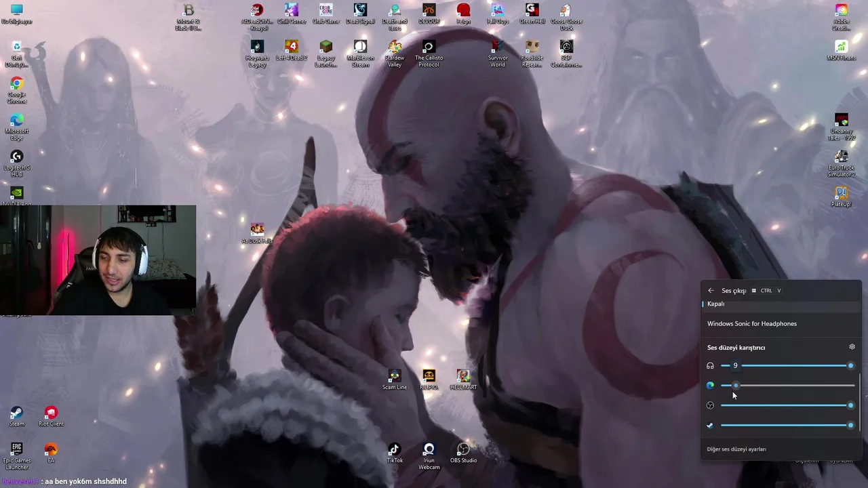Select the Roadside Research icon
This screenshot has width=868, height=488.
(532, 54)
